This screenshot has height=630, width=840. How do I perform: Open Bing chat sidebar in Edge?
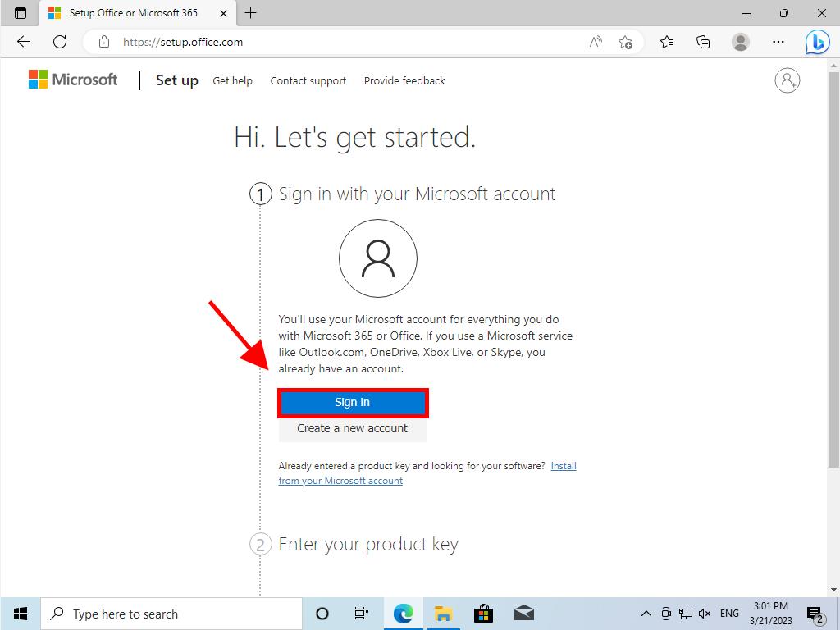pos(817,42)
